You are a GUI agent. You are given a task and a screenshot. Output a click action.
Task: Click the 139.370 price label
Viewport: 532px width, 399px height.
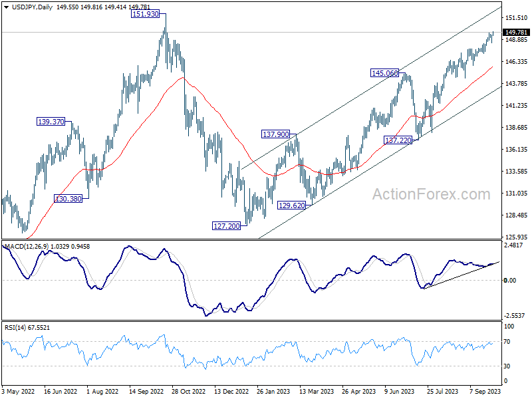[51, 122]
